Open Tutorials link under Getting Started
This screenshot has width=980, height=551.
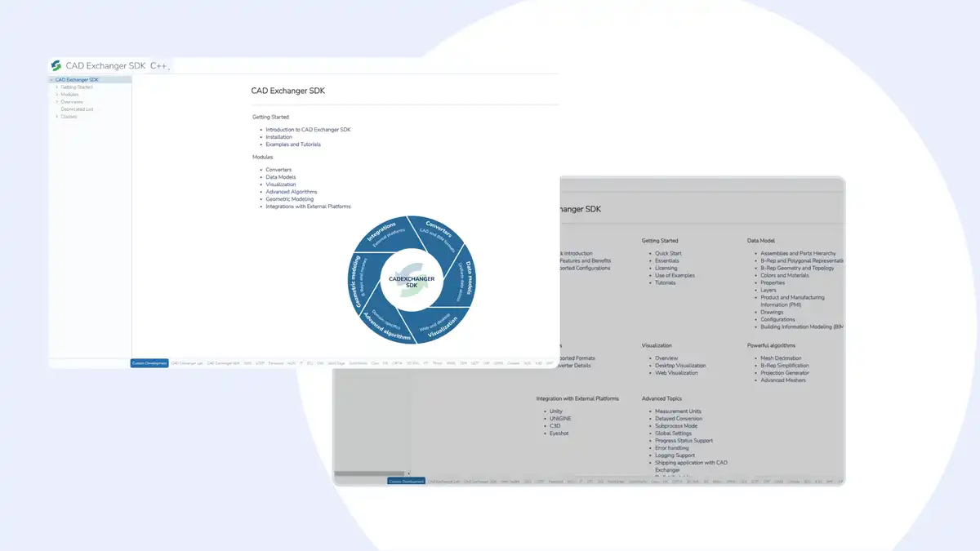[666, 283]
